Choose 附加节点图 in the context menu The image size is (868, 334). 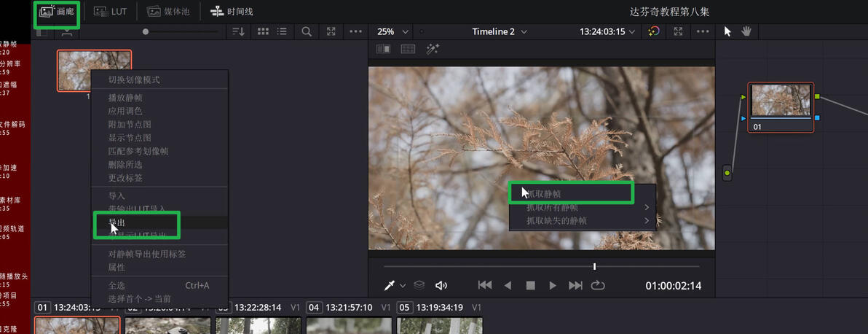tap(130, 124)
